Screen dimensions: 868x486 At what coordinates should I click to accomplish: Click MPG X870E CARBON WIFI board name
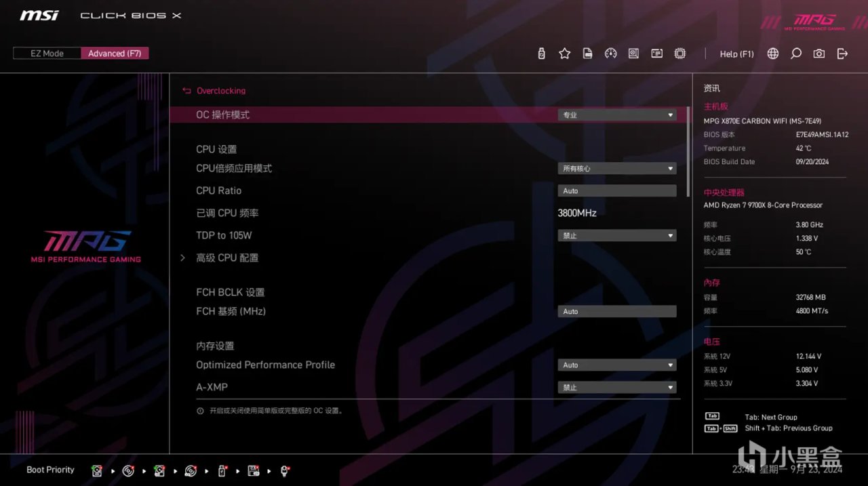(x=762, y=121)
